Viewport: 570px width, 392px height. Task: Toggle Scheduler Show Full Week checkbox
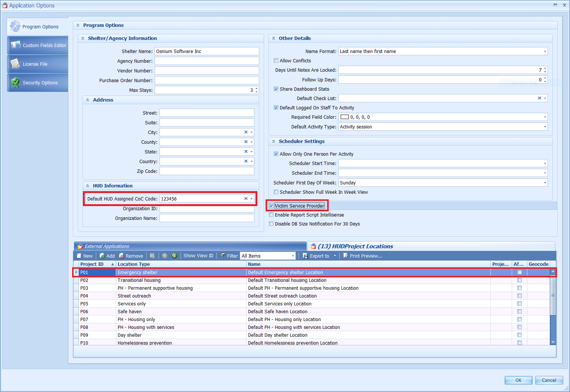276,192
